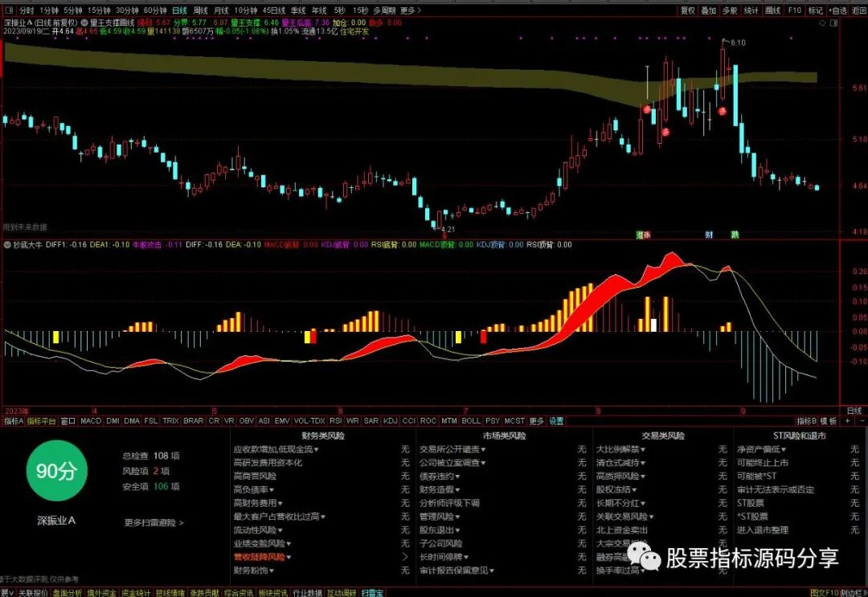Open the 更多 > periods dropdown

pos(410,10)
